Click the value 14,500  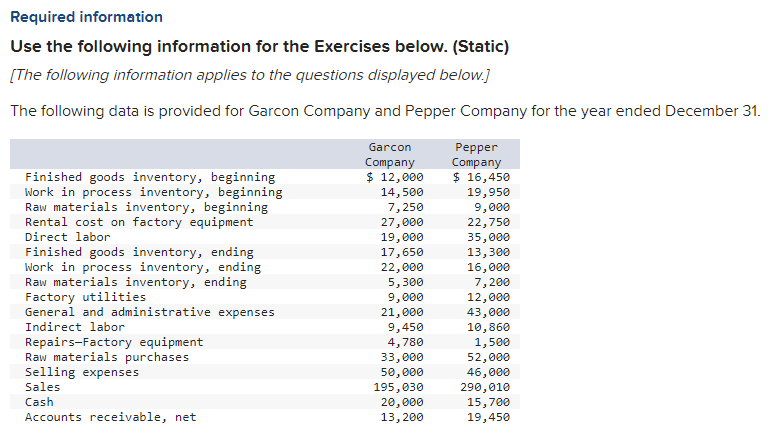(402, 192)
